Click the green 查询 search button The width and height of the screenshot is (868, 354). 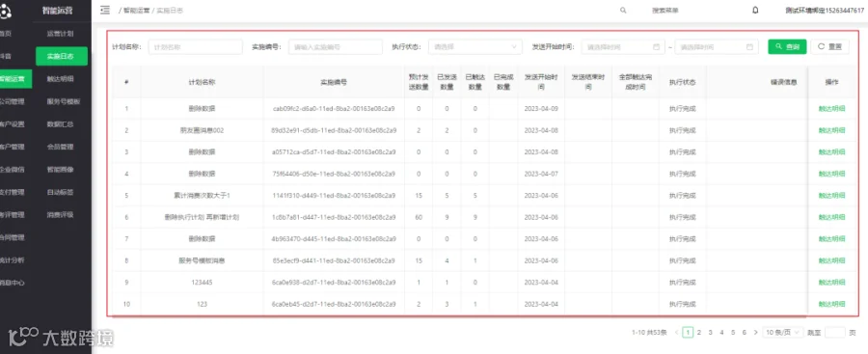(787, 47)
